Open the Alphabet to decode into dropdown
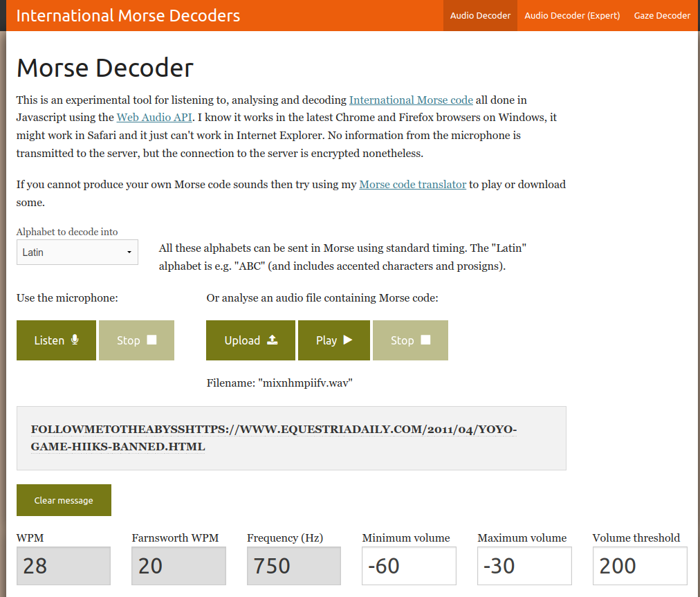Image resolution: width=700 pixels, height=597 pixels. [x=77, y=252]
